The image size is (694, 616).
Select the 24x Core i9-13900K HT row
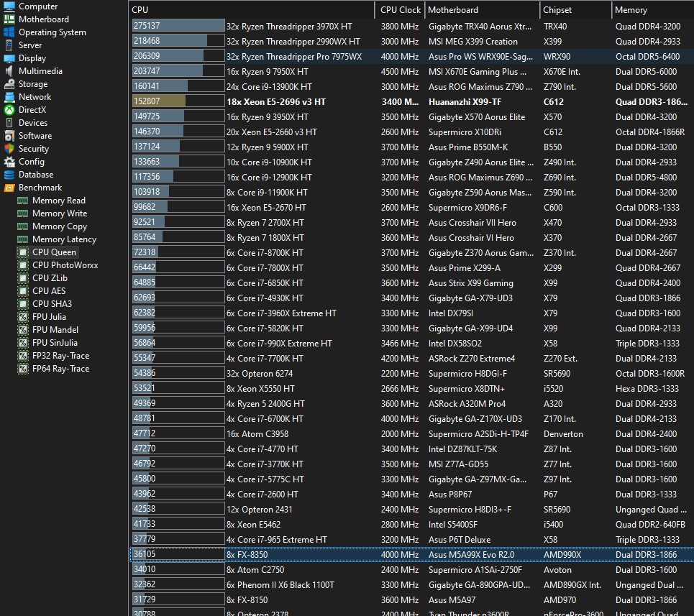411,86
